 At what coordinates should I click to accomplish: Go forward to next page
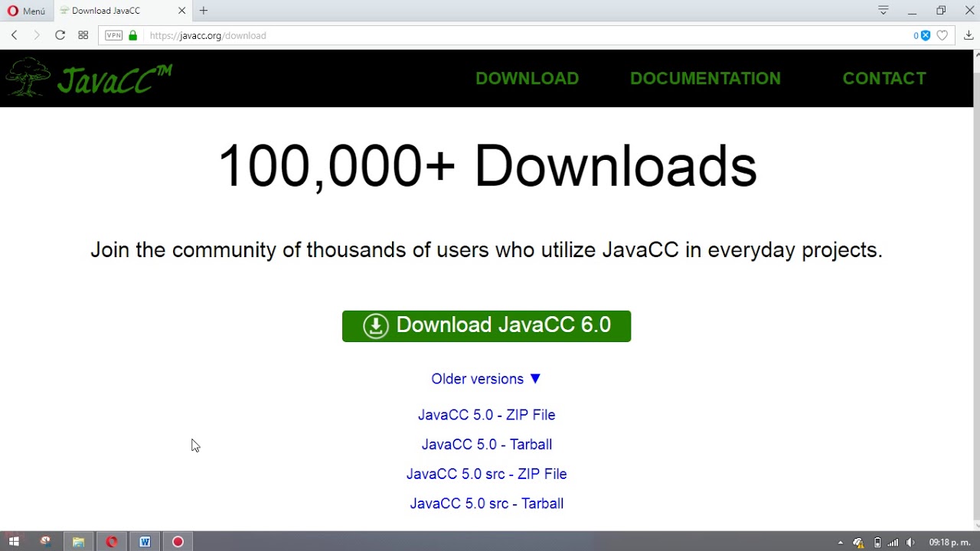point(36,35)
